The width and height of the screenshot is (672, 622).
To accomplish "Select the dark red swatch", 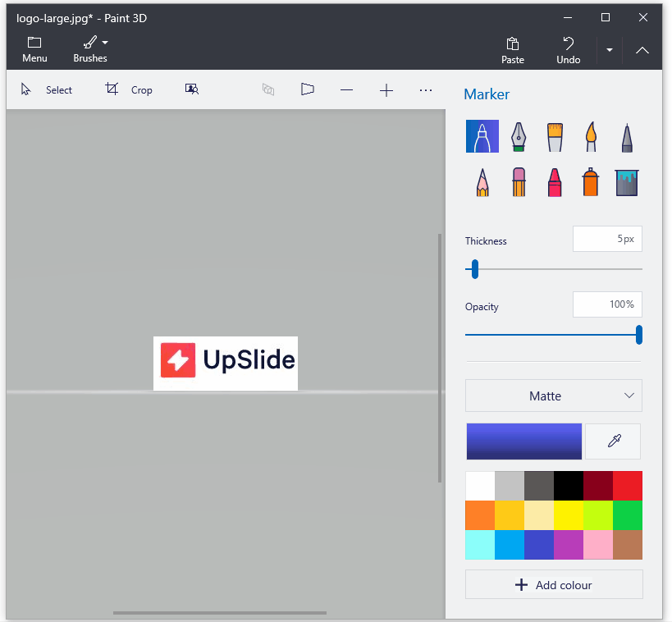I will coord(598,486).
